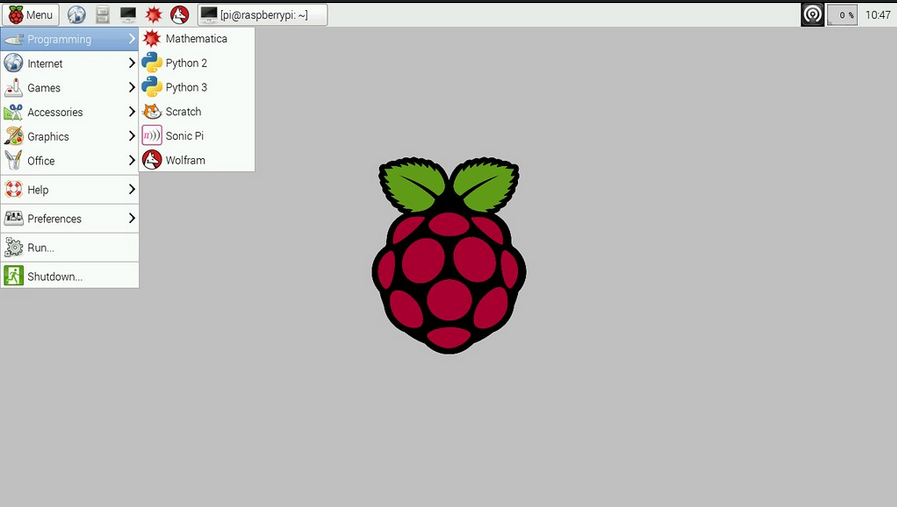Switch to the pi@raspberrypi terminal window
Screen dimensions: 897x507
click(x=263, y=15)
